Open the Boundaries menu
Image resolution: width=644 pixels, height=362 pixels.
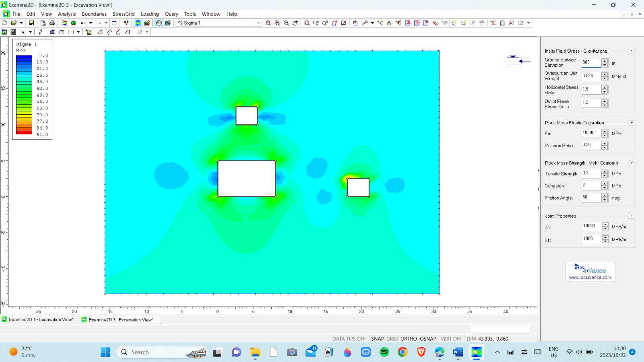click(94, 14)
